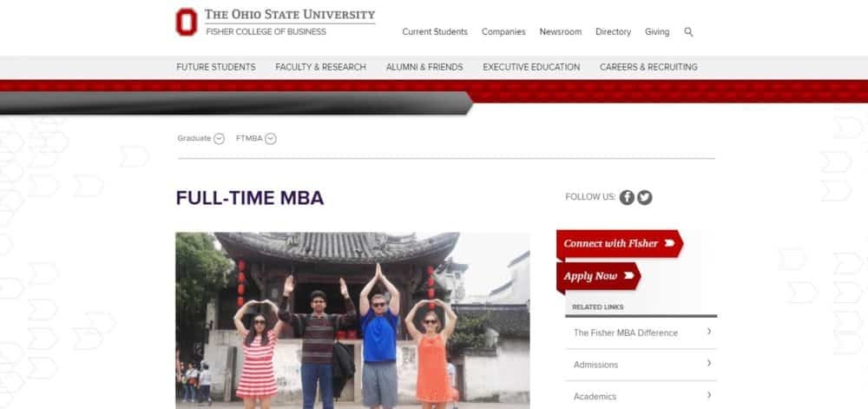Visit the Newsroom link
Screen dimensions: 868x409
560,32
